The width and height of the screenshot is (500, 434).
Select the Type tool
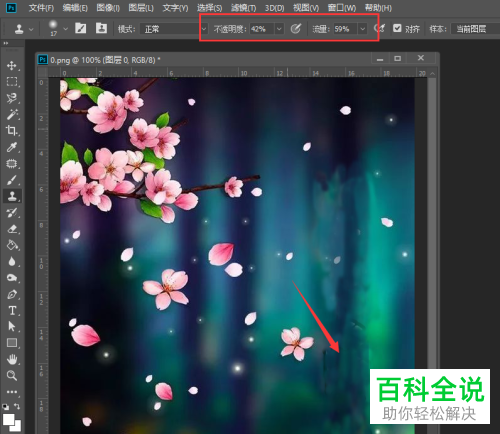[12, 311]
